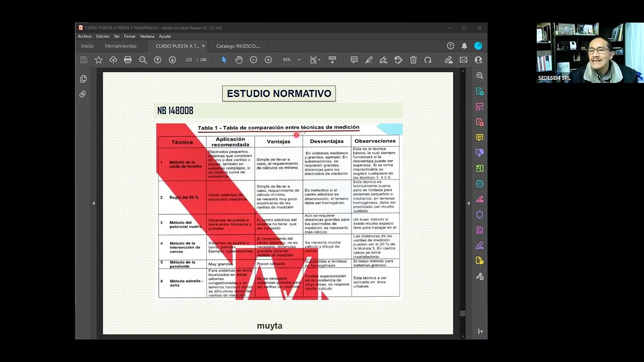The width and height of the screenshot is (644, 362).
Task: Click the search tools magnifier in right pane
Action: tap(479, 76)
